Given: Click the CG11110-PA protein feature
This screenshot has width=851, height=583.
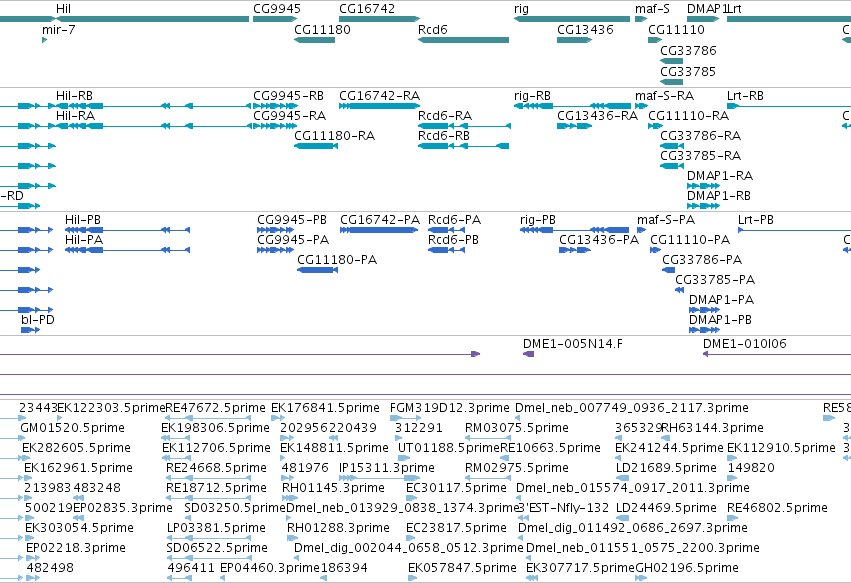Looking at the screenshot, I should (655, 250).
